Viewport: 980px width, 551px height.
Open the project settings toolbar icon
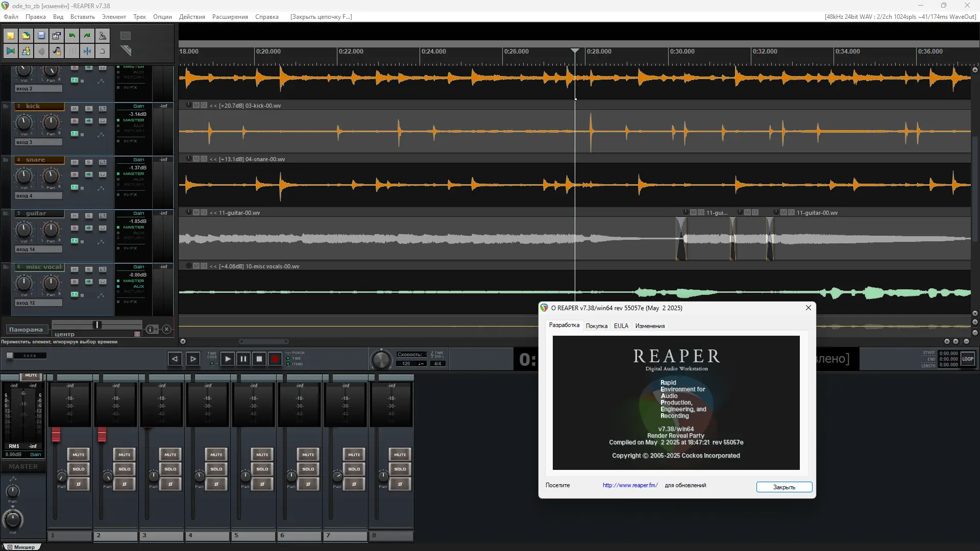(57, 36)
